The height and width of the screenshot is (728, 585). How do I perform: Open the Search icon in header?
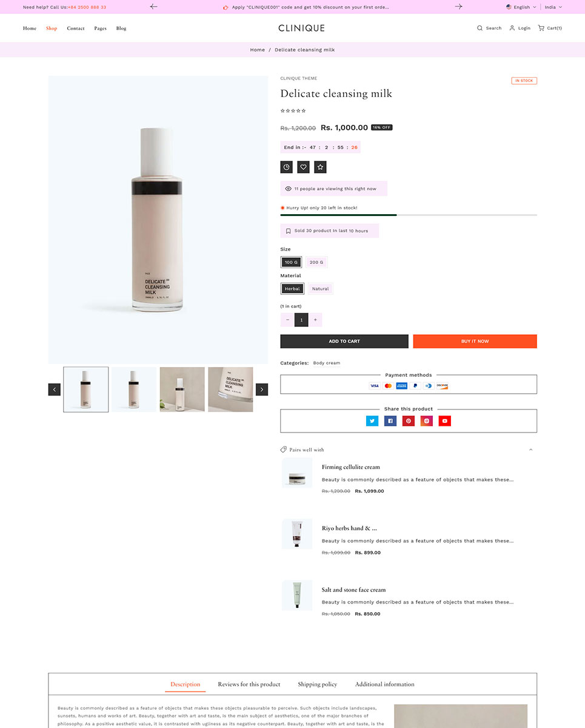[480, 28]
